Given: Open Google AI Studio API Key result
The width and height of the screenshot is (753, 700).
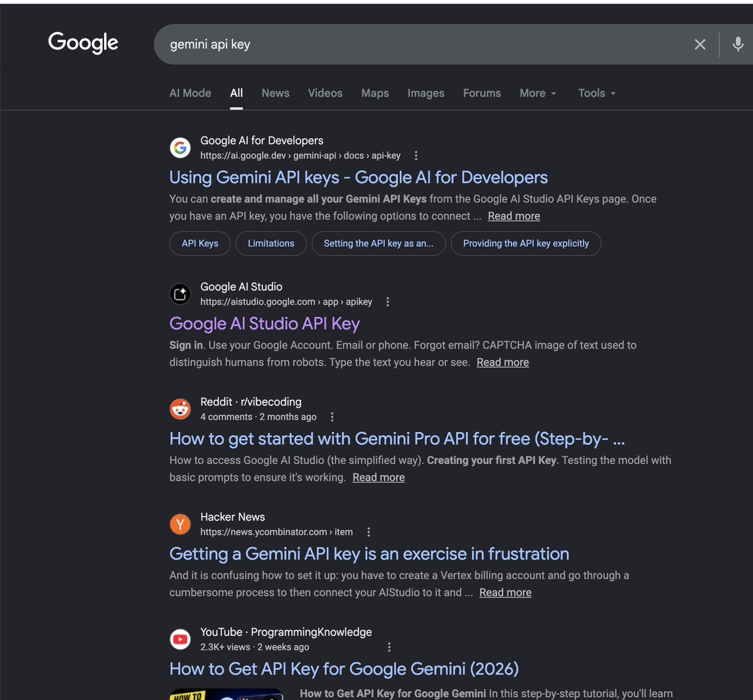Looking at the screenshot, I should tap(265, 324).
